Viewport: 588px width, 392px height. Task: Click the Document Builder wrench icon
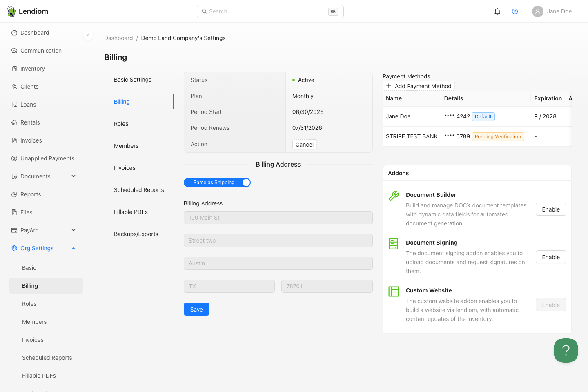pyautogui.click(x=394, y=196)
